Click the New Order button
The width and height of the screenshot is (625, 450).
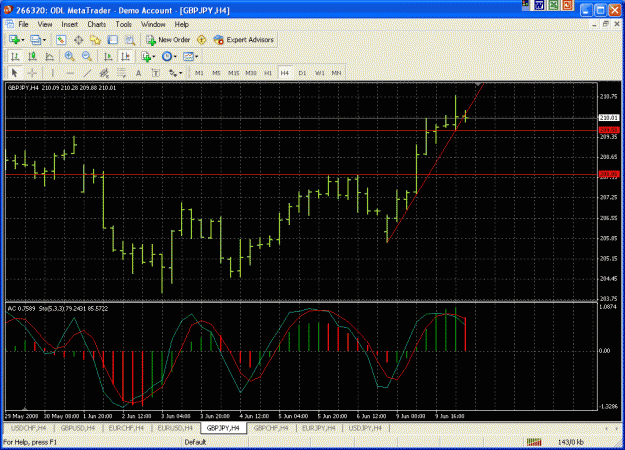pos(168,40)
